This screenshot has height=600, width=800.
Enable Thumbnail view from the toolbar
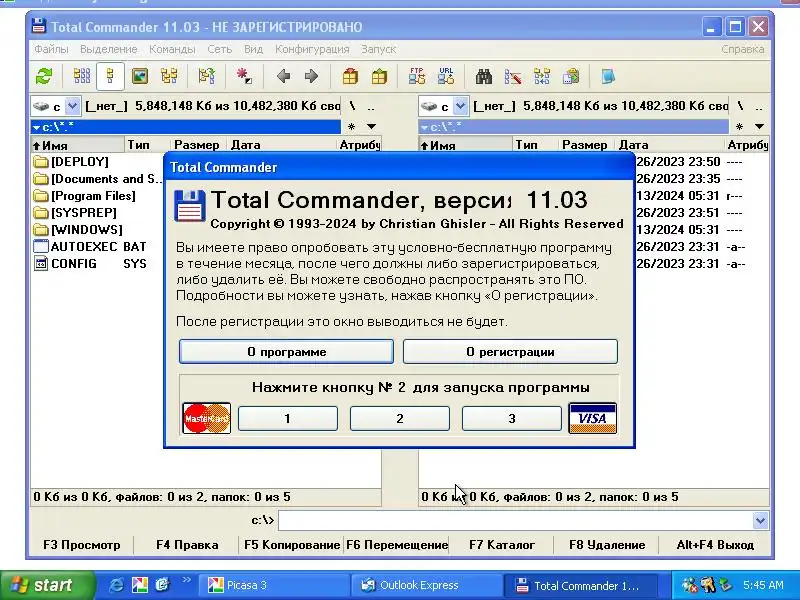coord(139,77)
